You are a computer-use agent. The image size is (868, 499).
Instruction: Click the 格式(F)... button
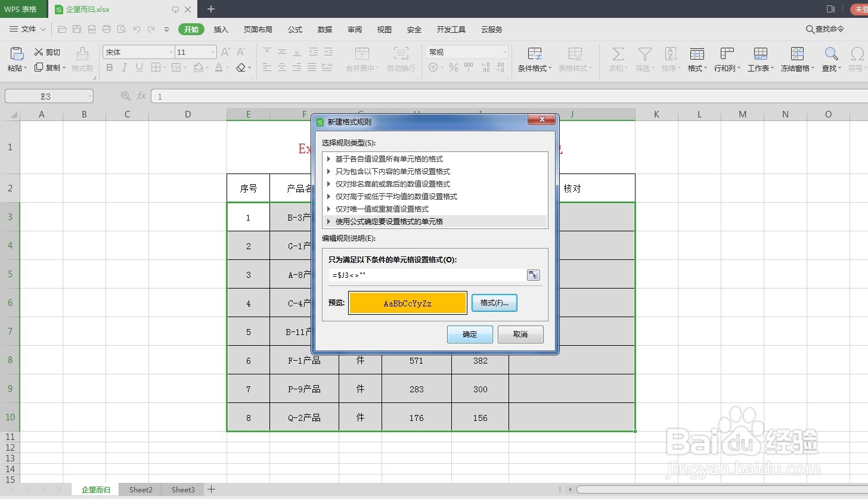tap(494, 303)
